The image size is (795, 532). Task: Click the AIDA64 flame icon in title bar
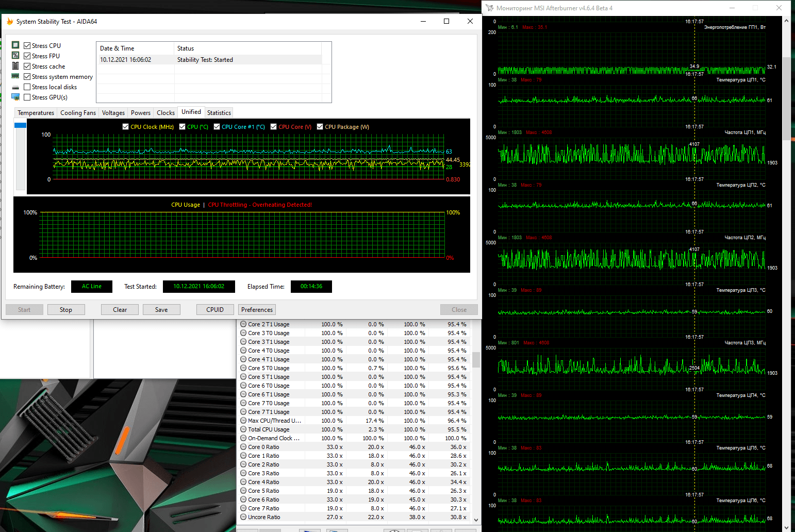[10, 22]
